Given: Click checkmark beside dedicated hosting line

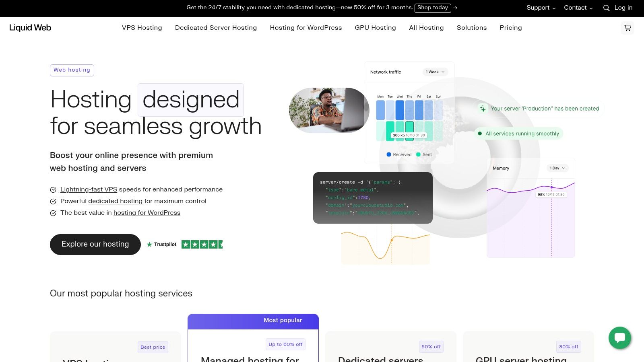Looking at the screenshot, I should coord(53,202).
